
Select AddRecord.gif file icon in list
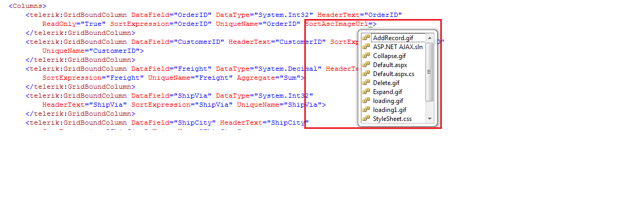point(366,38)
